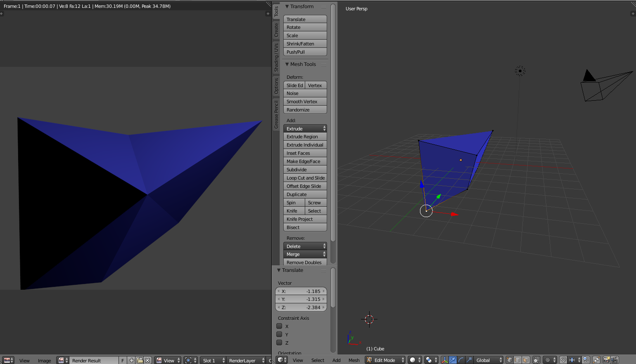Switch to the Shading / UVs tab
Image resolution: width=636 pixels, height=364 pixels.
[276, 57]
